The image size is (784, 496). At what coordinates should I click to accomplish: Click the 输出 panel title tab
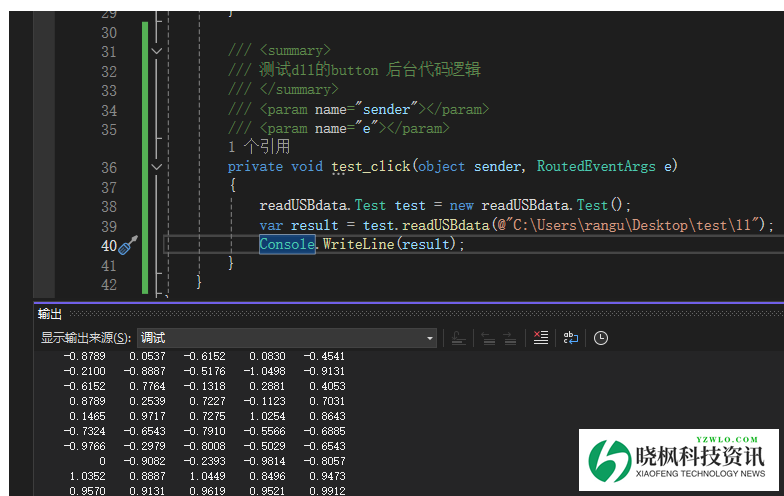[x=50, y=313]
